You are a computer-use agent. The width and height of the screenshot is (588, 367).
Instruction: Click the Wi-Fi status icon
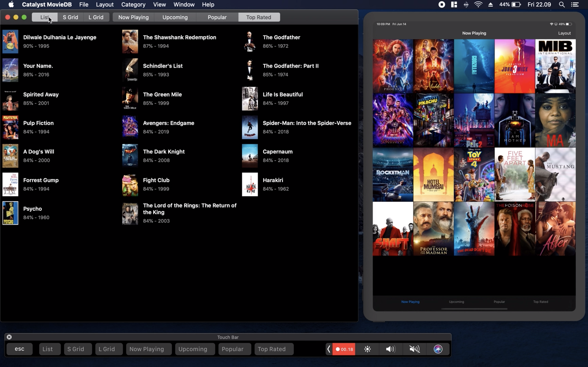pyautogui.click(x=478, y=4)
